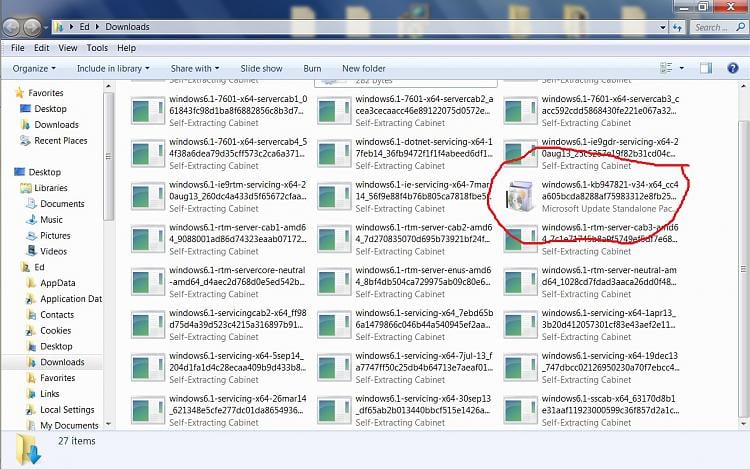Select the servercab2 cabinet file icon
This screenshot has width=750, height=469.
(x=334, y=111)
